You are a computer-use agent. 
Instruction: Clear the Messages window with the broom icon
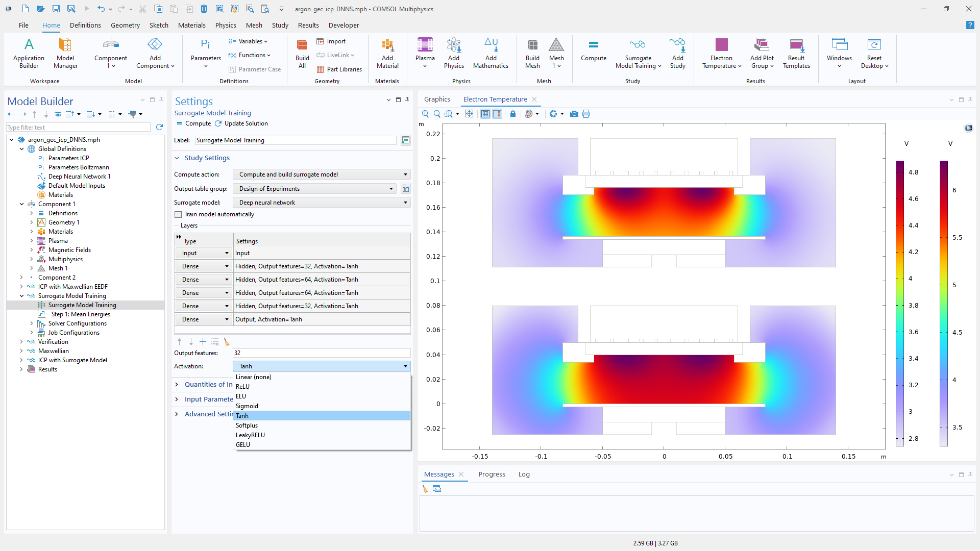425,489
